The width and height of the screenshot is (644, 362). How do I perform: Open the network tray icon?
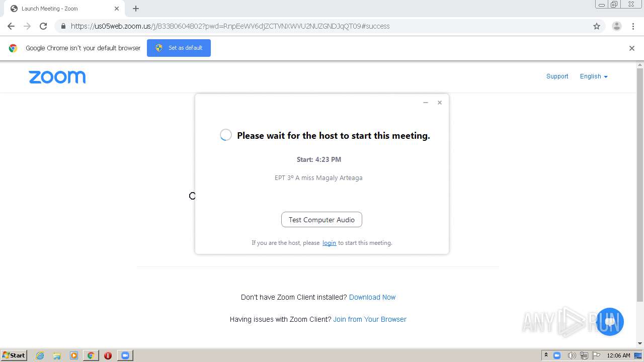584,355
